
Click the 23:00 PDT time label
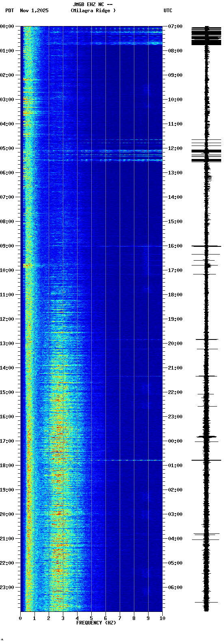coord(7,587)
